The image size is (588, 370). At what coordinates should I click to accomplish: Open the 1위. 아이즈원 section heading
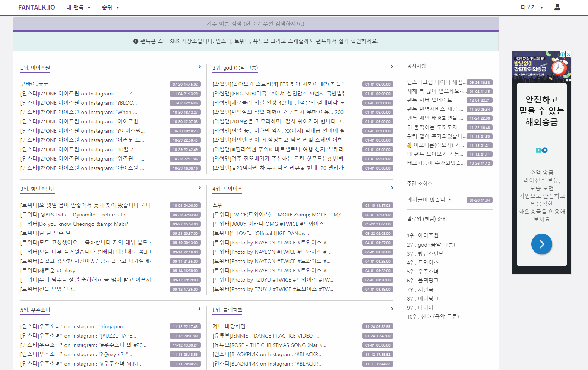[x=35, y=67]
